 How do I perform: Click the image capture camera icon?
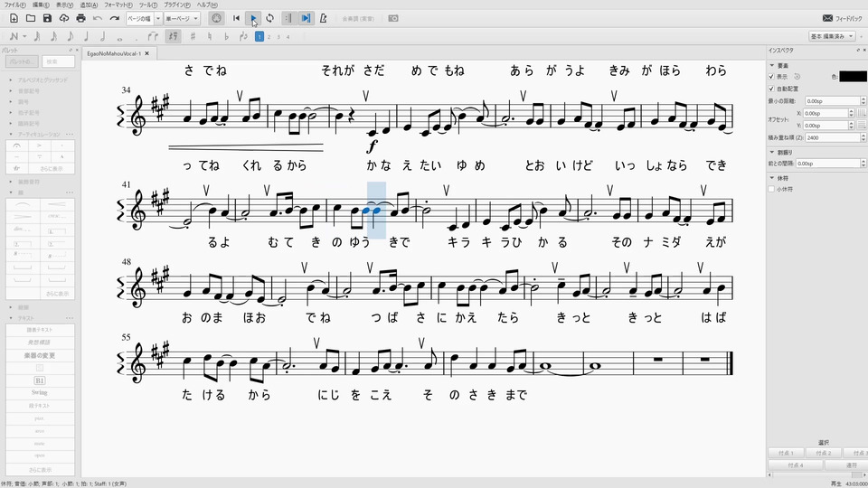pyautogui.click(x=393, y=18)
